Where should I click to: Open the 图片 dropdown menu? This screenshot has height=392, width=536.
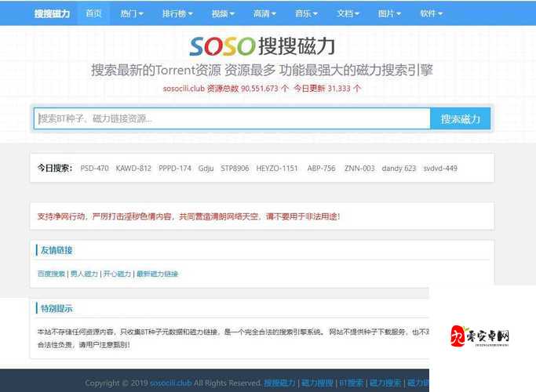click(x=389, y=13)
